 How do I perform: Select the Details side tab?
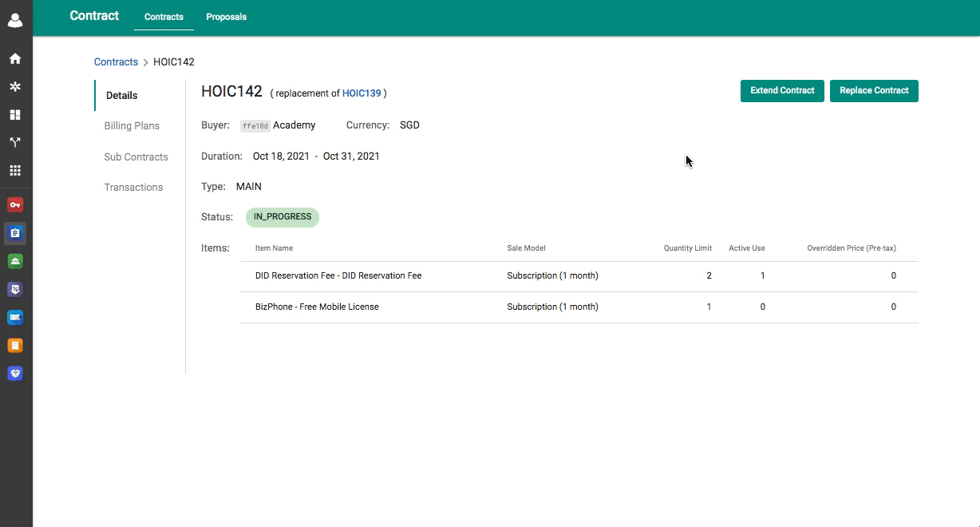[122, 95]
